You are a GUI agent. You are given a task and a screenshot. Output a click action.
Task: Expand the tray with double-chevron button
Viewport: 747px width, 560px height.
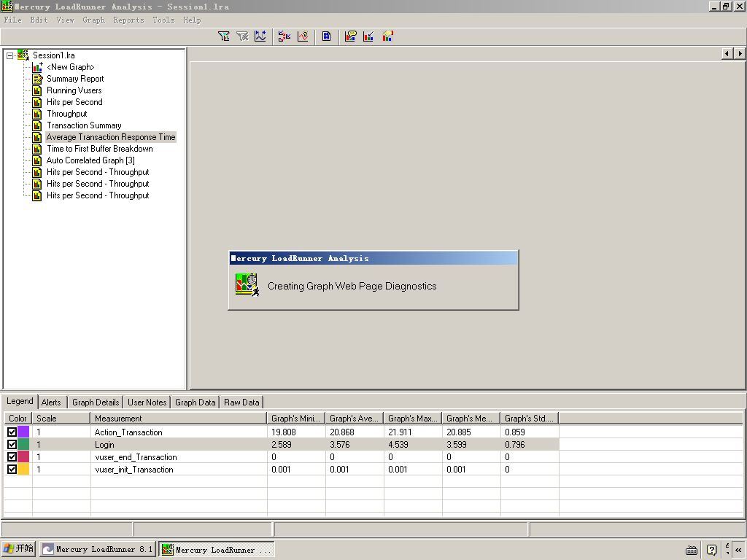tap(738, 550)
